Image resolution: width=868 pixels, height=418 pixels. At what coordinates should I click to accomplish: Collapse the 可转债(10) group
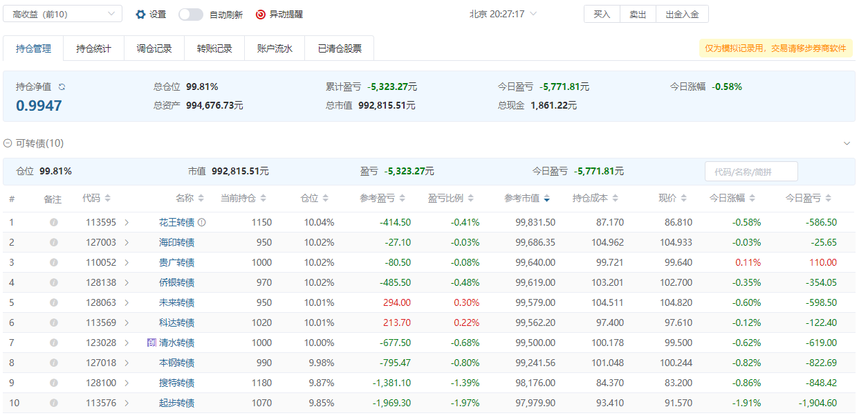(x=8, y=143)
